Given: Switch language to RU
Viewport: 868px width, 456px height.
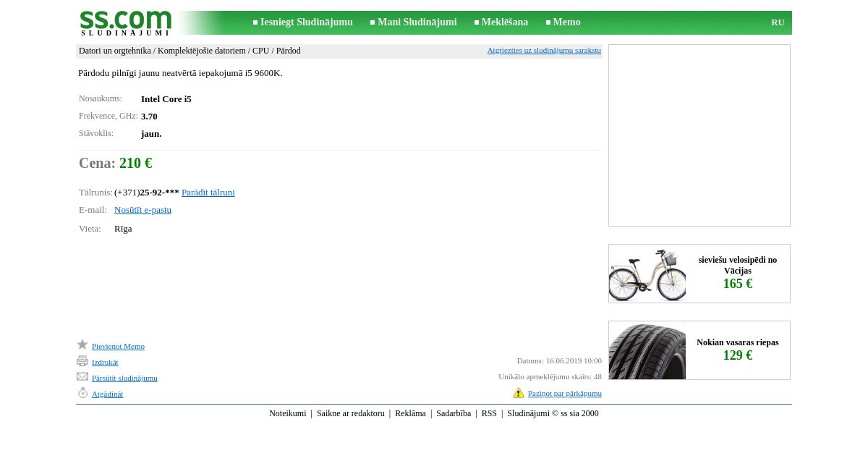Looking at the screenshot, I should coord(778,22).
